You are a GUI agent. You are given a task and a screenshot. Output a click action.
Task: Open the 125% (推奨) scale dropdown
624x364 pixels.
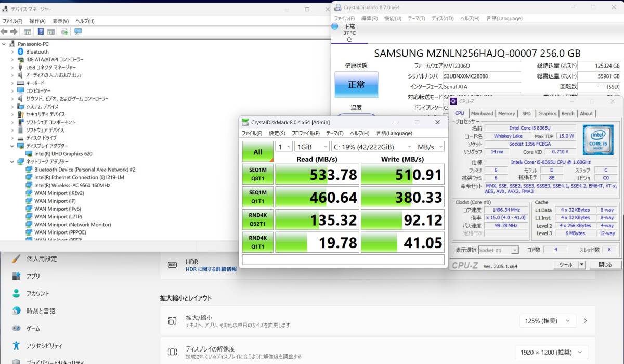tap(548, 321)
